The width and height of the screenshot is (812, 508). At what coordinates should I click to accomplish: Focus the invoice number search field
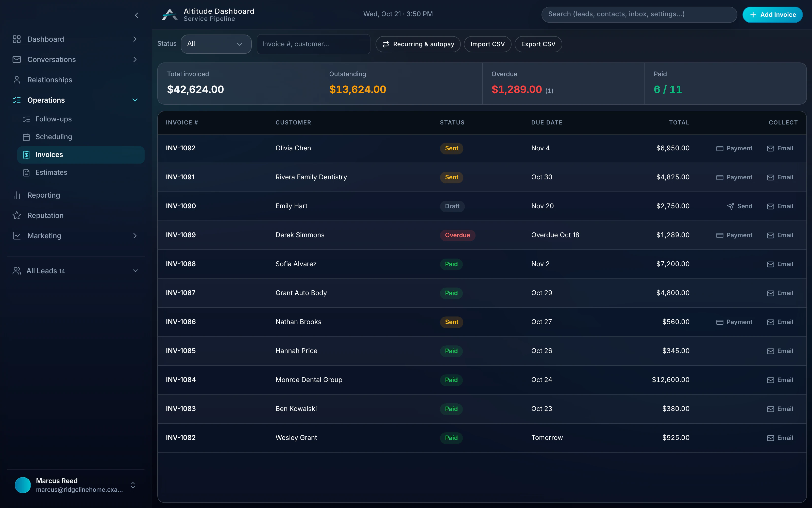pos(313,44)
